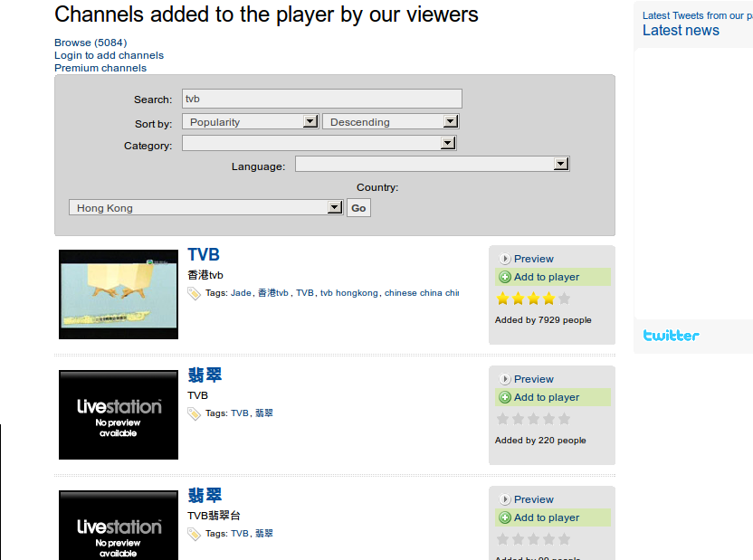Rate TVB channel one star

pos(503,299)
